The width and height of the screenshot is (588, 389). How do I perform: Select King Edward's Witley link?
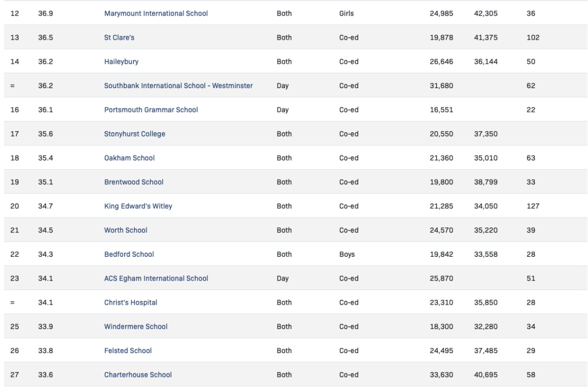point(138,206)
